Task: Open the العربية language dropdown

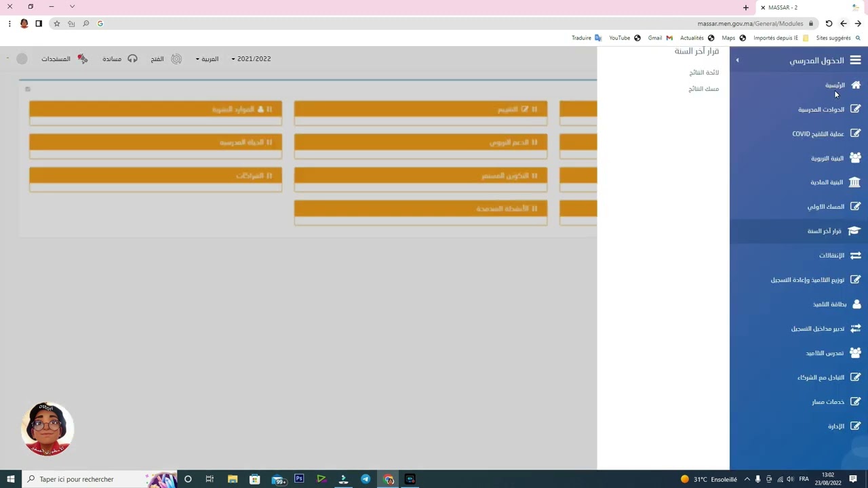Action: (x=208, y=59)
